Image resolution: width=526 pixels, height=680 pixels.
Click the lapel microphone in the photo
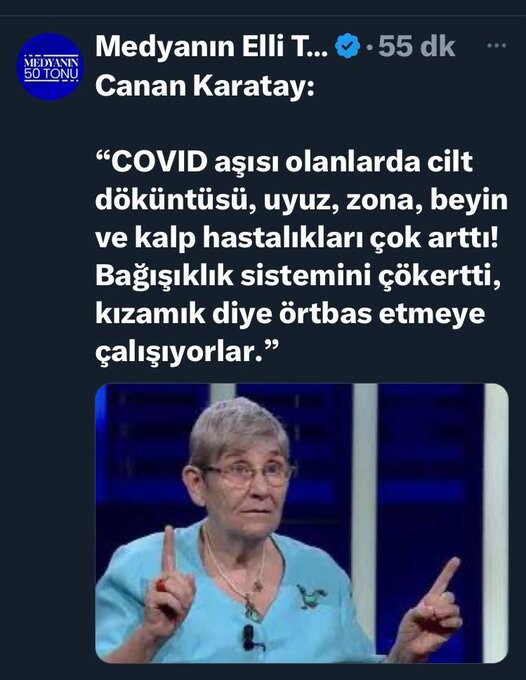(248, 638)
